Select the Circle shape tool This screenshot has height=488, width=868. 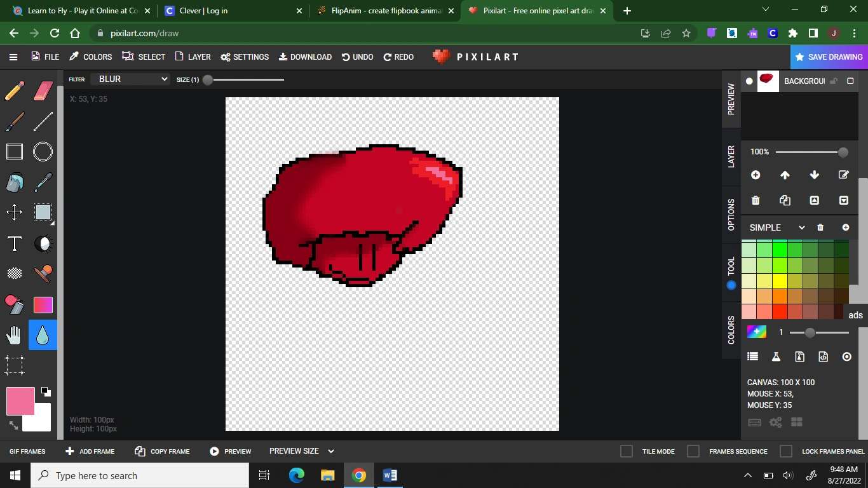tap(42, 152)
